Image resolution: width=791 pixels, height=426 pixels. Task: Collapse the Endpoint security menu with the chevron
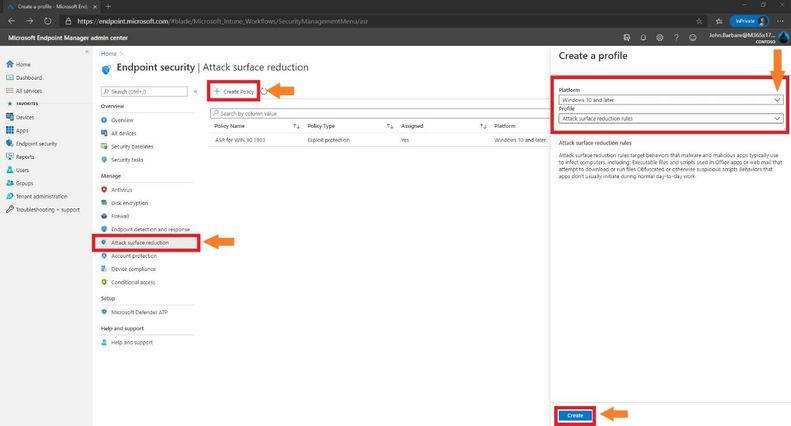195,92
